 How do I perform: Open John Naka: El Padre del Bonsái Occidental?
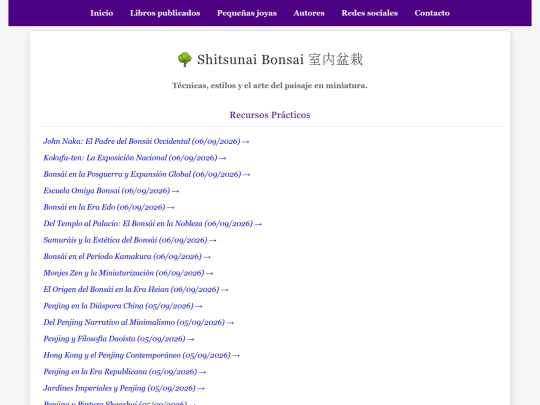pos(146,141)
